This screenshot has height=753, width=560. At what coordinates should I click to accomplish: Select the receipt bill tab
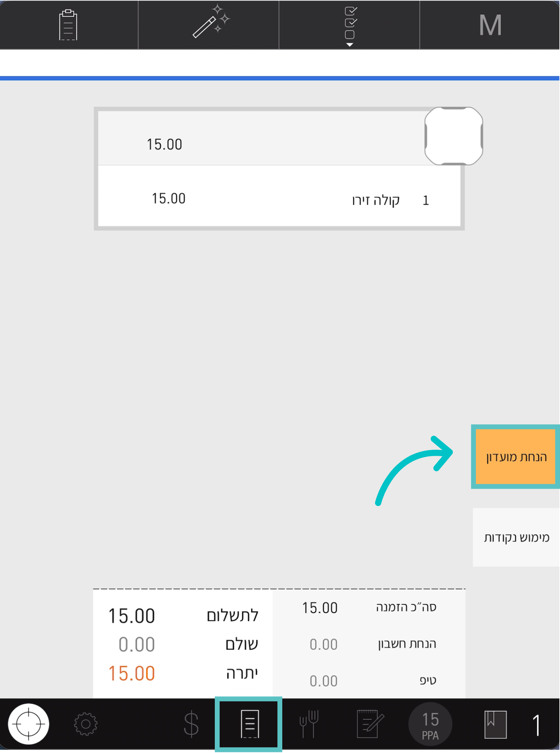click(x=250, y=724)
